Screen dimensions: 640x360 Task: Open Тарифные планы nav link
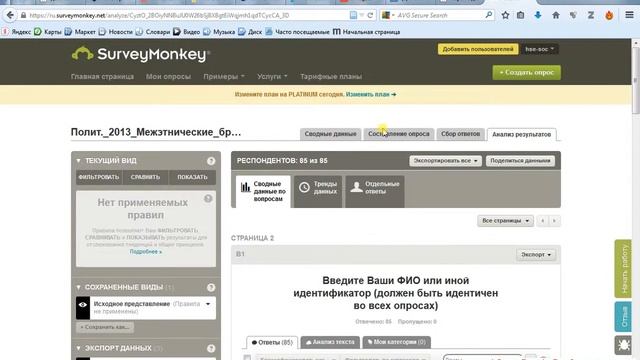click(331, 76)
